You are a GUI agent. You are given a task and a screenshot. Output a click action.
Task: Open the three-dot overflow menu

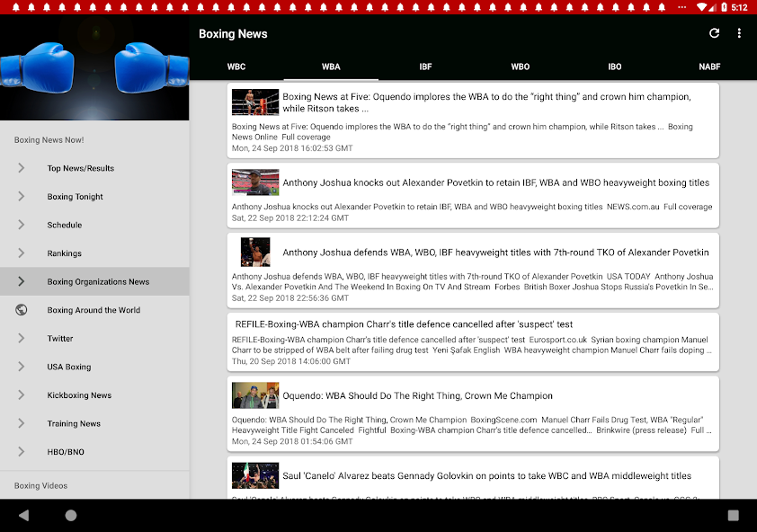739,33
